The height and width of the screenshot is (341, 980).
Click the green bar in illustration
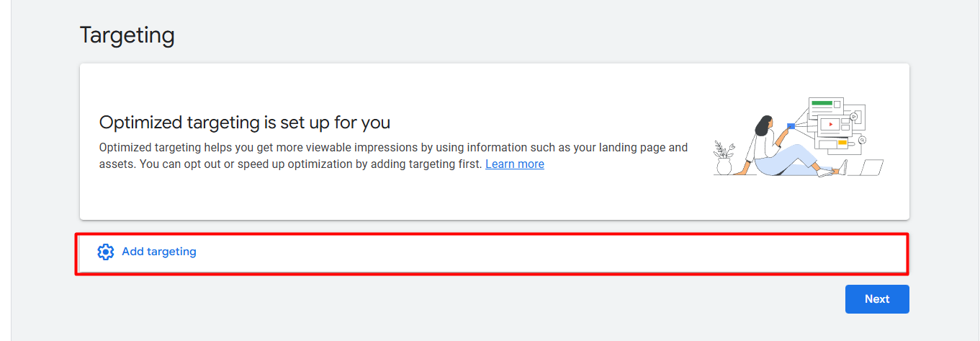pyautogui.click(x=822, y=103)
